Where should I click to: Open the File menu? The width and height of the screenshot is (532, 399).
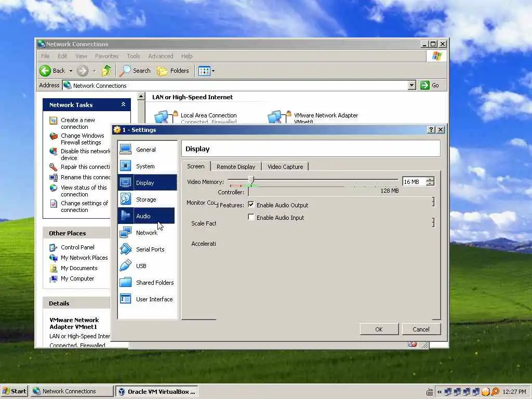coord(45,56)
